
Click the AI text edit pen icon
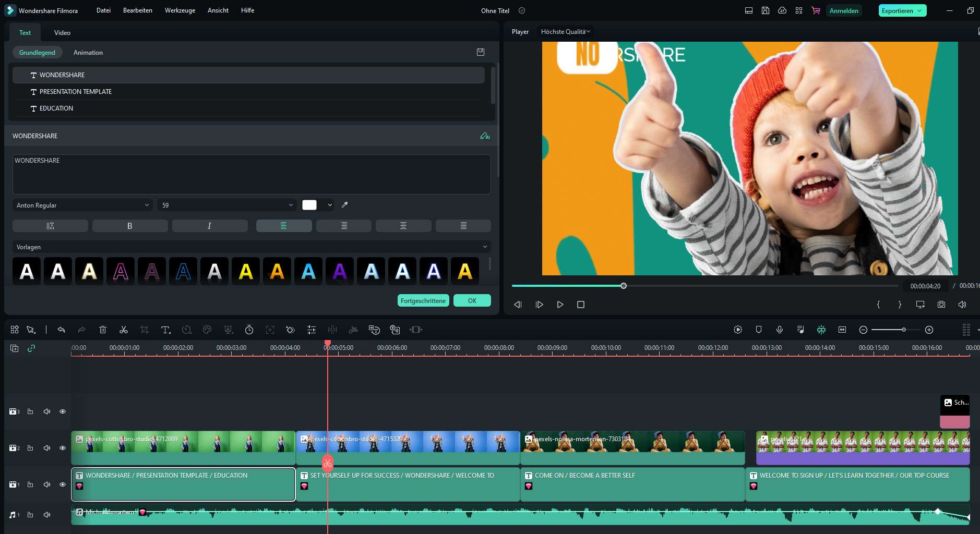485,136
